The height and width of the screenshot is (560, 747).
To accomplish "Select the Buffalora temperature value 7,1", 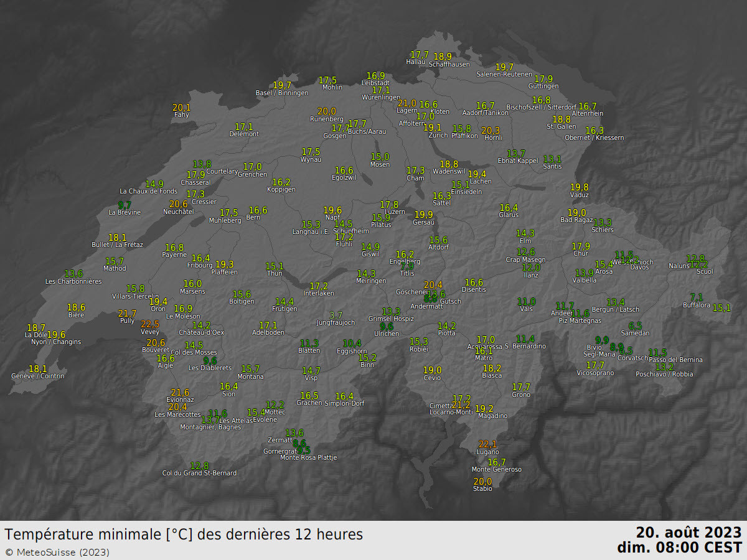I will 697,297.
